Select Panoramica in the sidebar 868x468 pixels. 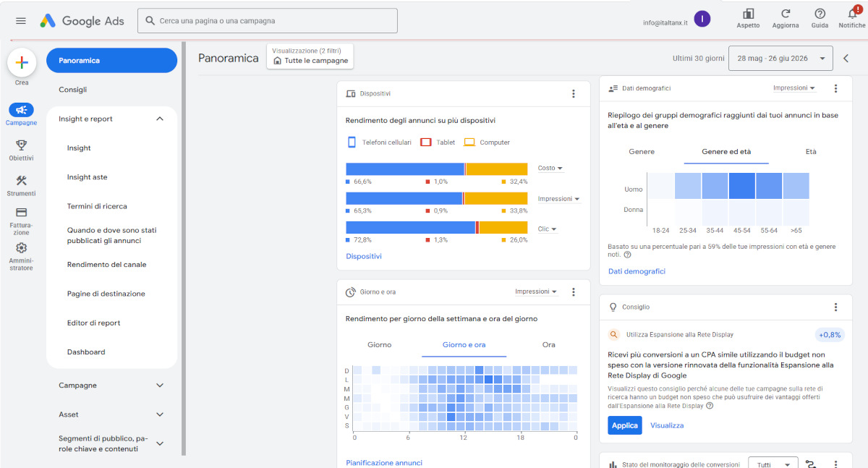[111, 60]
